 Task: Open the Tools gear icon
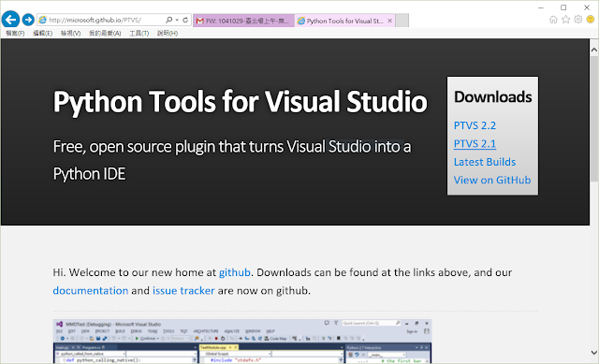(x=578, y=20)
